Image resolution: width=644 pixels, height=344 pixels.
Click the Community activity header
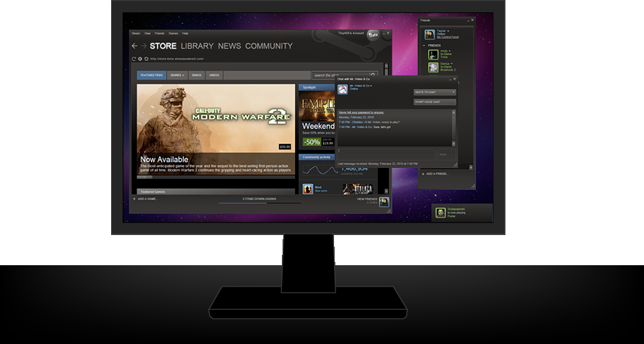tap(317, 157)
